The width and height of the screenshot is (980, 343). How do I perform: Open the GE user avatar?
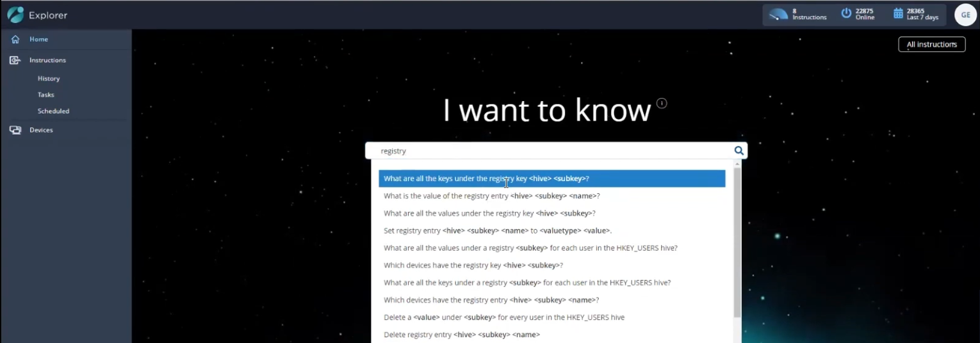pos(965,15)
